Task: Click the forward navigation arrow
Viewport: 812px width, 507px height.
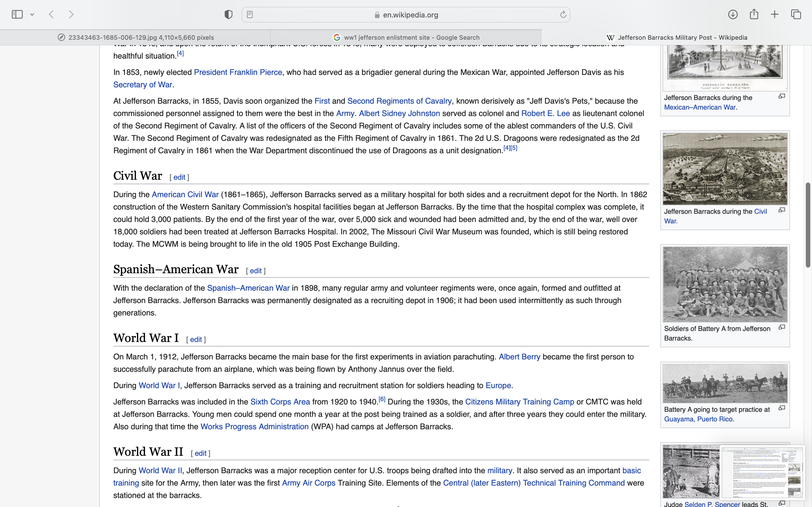Action: tap(71, 14)
